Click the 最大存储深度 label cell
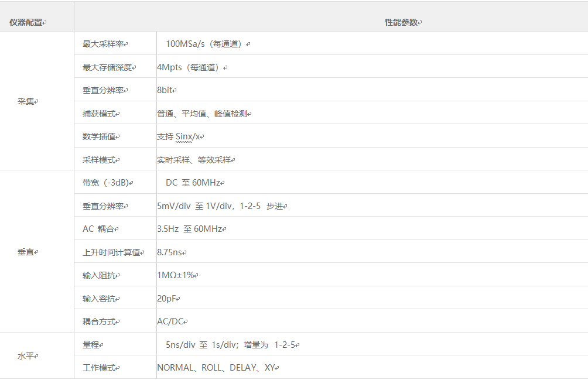This screenshot has width=588, height=380. point(108,67)
